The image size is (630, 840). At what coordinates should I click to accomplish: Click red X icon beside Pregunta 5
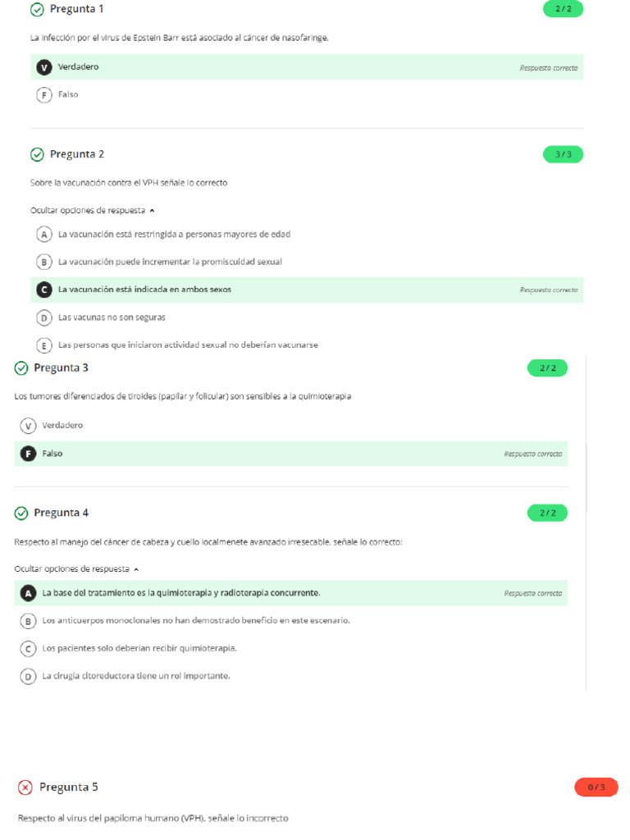pos(25,787)
